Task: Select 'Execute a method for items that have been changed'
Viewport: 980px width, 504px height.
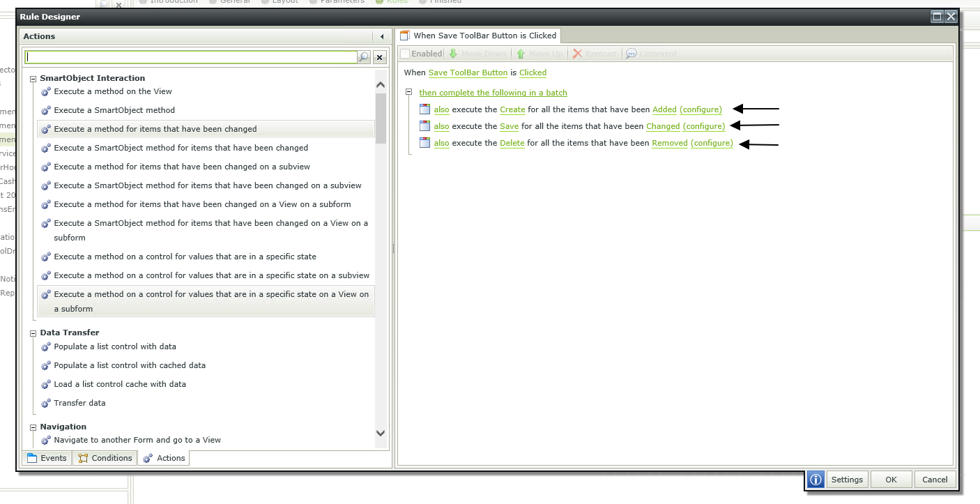Action: [206, 129]
